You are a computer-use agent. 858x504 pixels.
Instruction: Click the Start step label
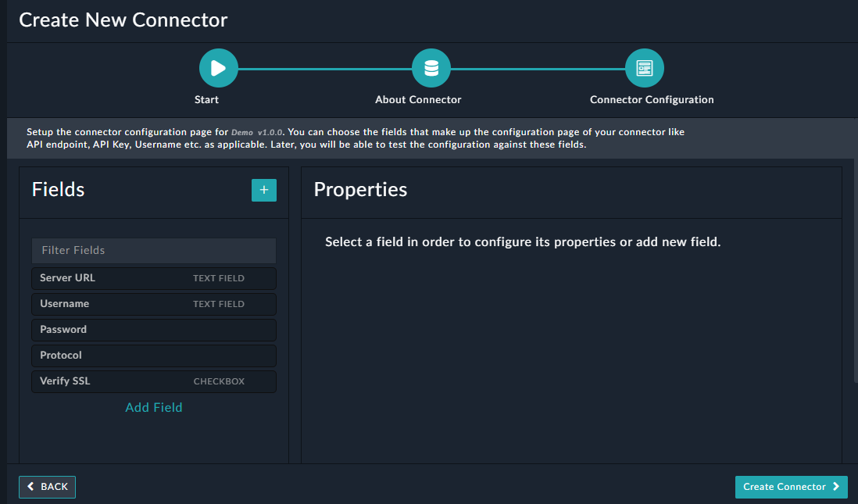pyautogui.click(x=206, y=100)
